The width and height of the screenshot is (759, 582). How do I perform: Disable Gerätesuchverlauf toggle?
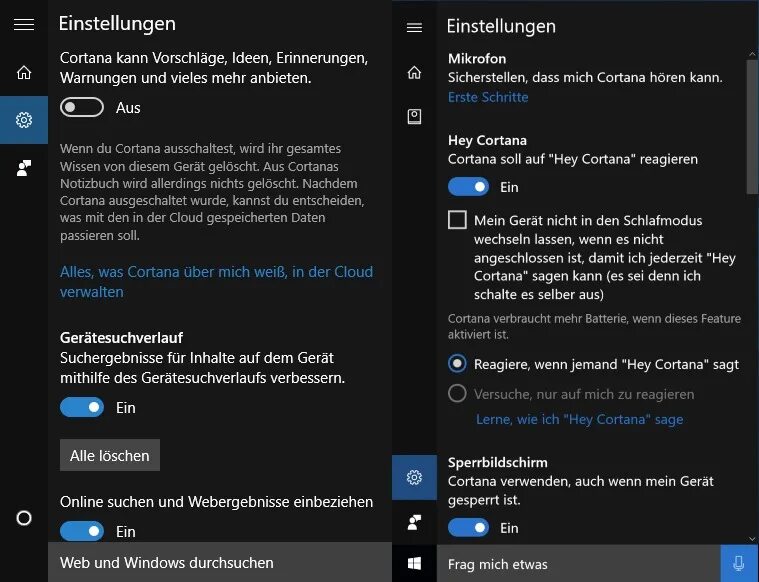(x=82, y=407)
